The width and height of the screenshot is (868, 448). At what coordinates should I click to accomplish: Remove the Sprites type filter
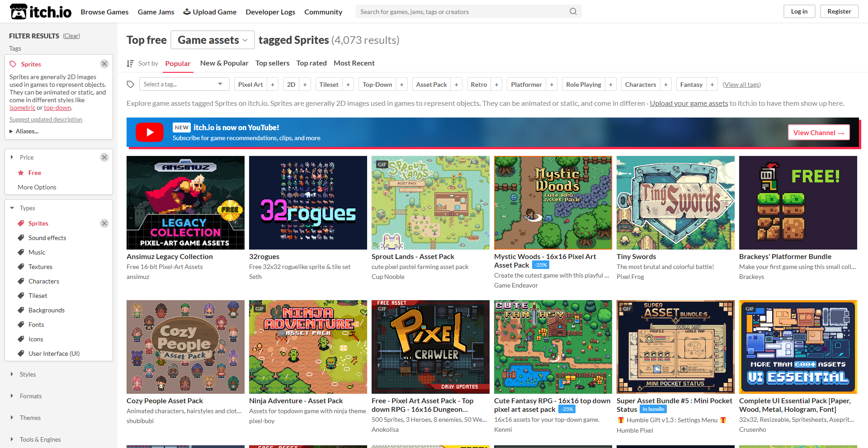point(104,223)
